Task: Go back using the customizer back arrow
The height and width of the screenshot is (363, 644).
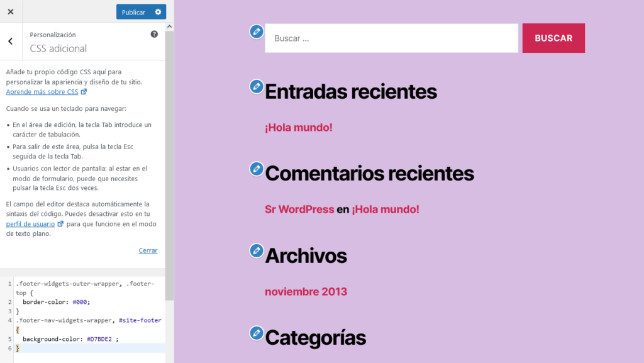Action: [x=10, y=40]
